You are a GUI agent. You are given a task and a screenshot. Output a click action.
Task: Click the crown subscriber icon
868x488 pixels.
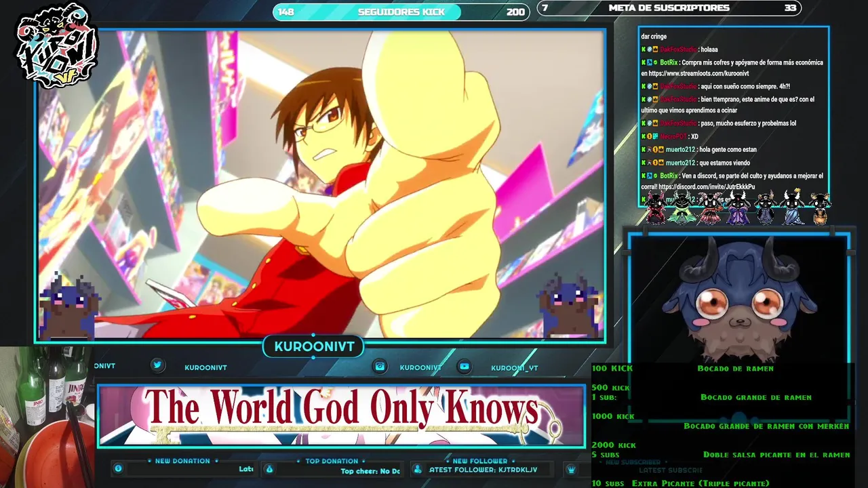point(571,469)
